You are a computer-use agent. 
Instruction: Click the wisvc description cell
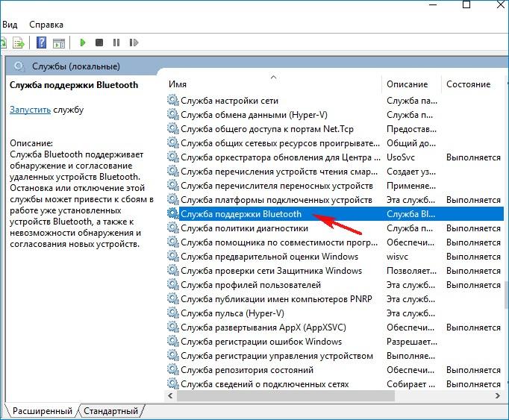397,257
